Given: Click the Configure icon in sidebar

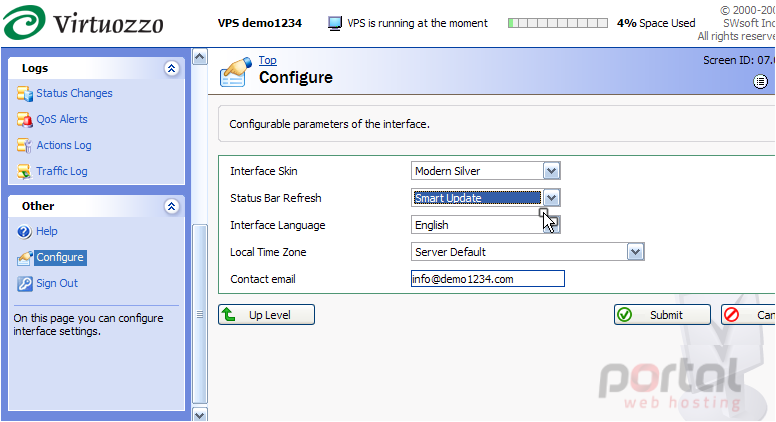Looking at the screenshot, I should (x=25, y=258).
